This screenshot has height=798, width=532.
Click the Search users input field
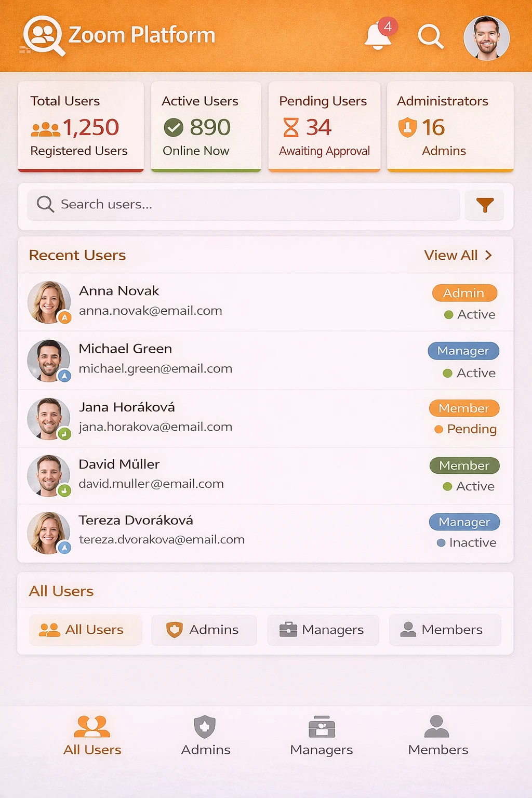243,205
